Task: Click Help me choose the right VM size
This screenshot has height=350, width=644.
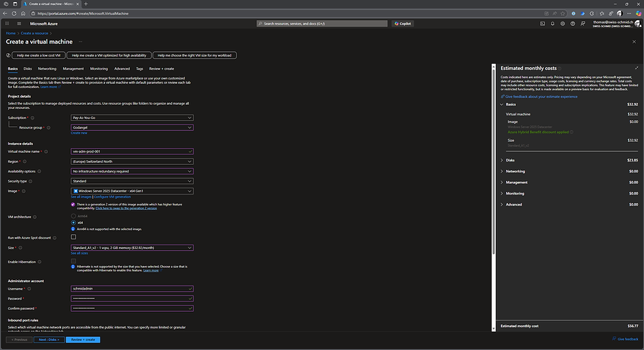Action: coord(195,55)
